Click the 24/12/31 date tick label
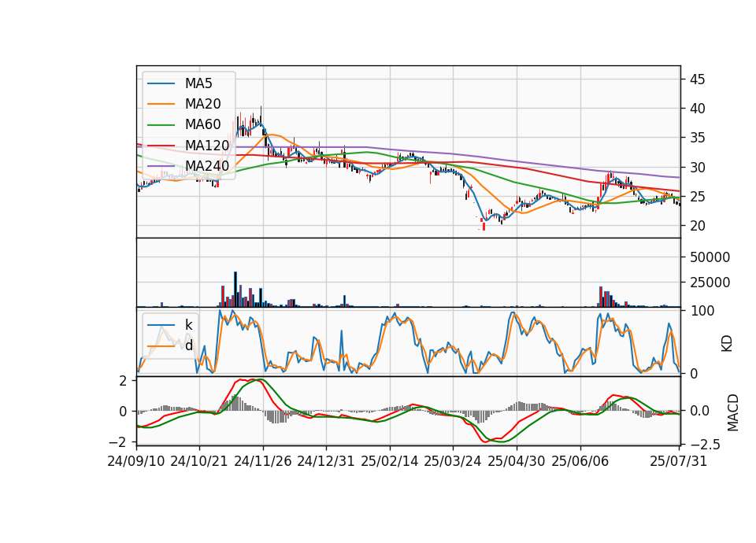756x543 pixels. click(325, 461)
